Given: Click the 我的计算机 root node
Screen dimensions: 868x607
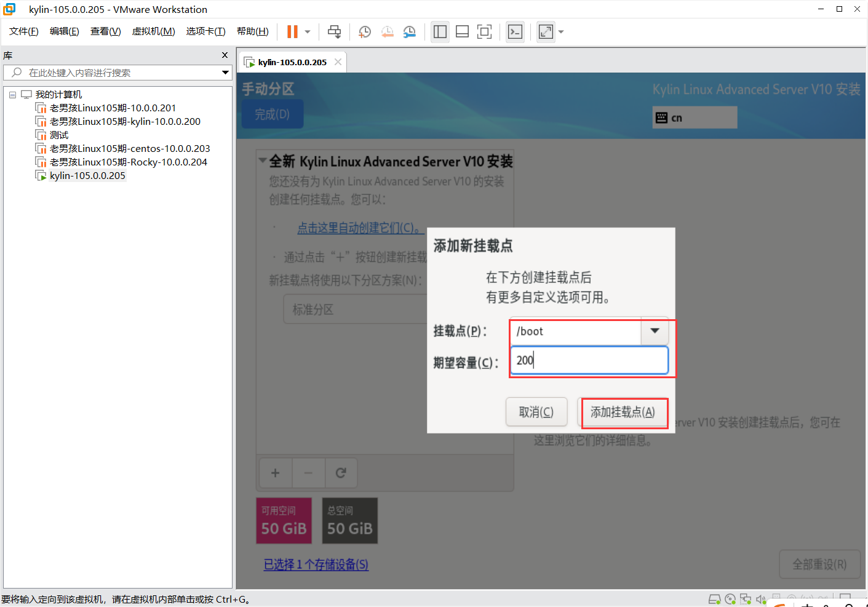Looking at the screenshot, I should pos(58,95).
